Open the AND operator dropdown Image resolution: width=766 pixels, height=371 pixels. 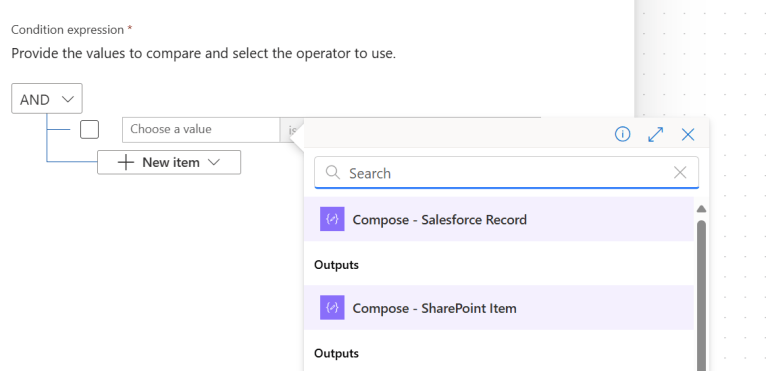[x=47, y=99]
